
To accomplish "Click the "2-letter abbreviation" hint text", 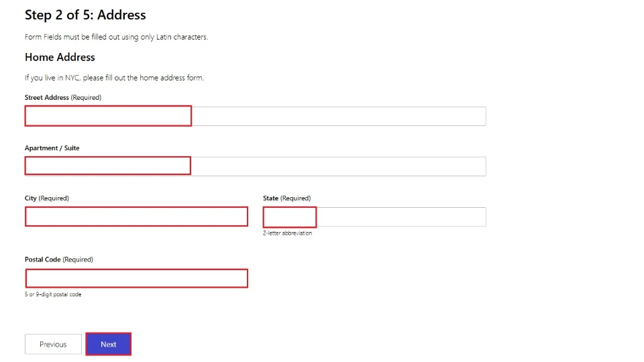I will tap(287, 233).
